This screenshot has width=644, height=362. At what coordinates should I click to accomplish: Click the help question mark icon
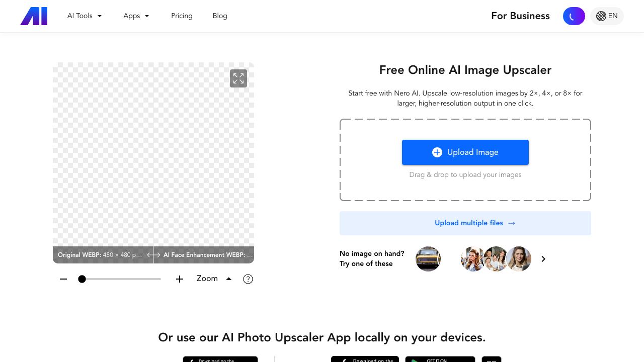248,279
